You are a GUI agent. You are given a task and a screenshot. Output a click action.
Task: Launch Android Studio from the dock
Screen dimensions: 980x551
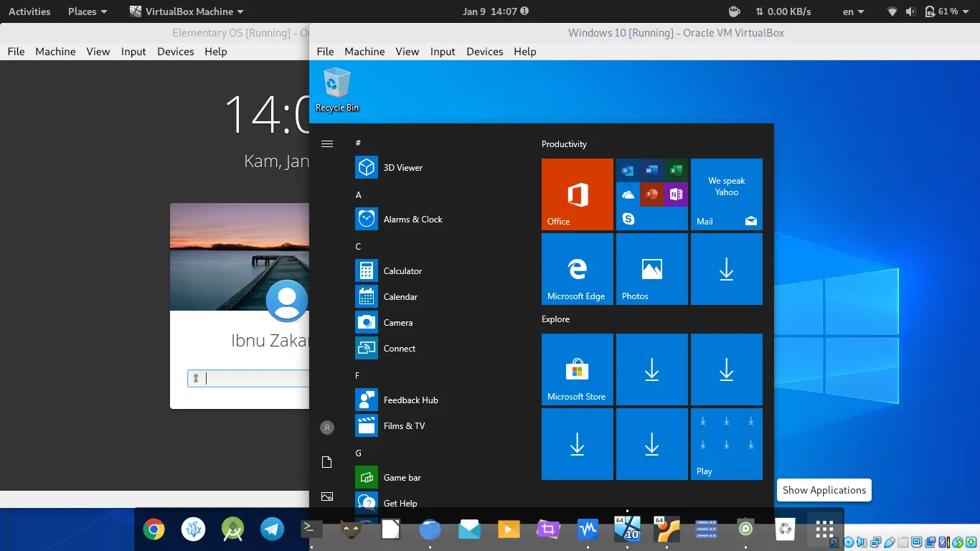232,529
